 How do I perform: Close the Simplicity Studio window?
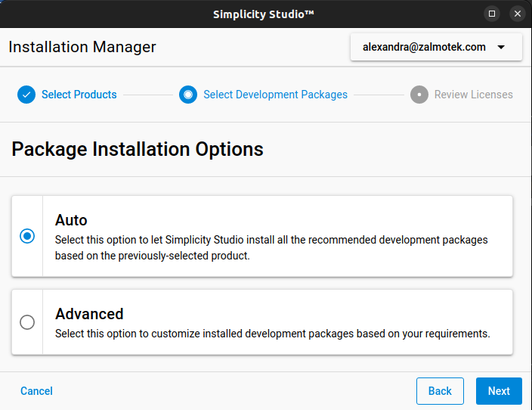518,14
